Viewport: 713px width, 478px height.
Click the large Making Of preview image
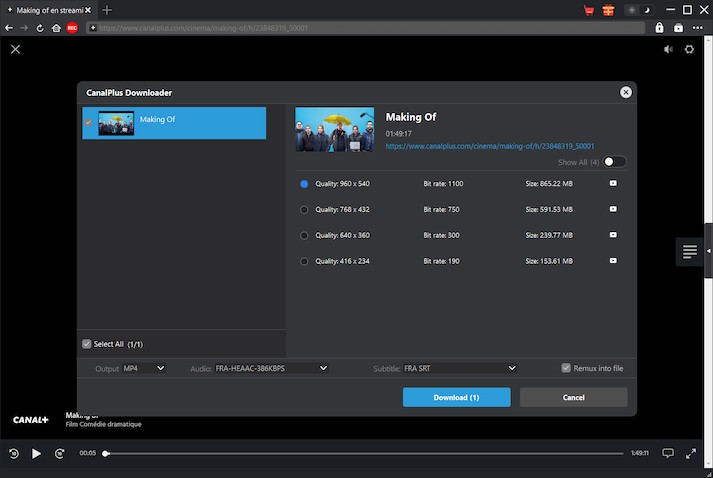(335, 129)
